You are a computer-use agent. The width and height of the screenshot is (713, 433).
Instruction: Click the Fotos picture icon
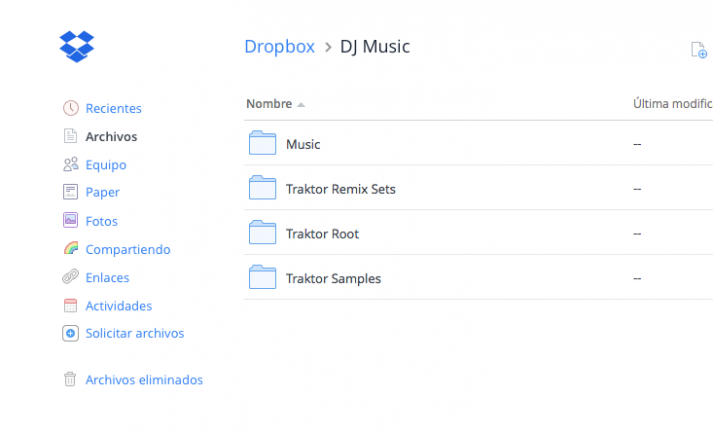coord(70,221)
